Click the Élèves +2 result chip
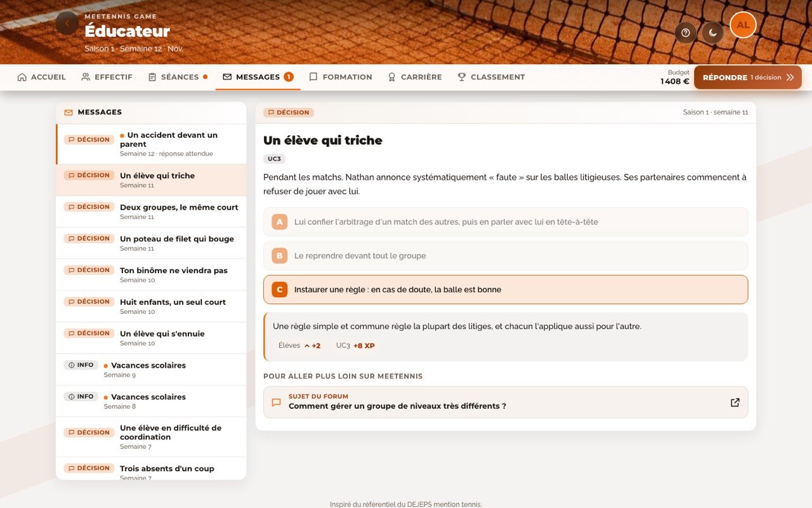Viewport: 812px width, 508px height. coord(299,345)
